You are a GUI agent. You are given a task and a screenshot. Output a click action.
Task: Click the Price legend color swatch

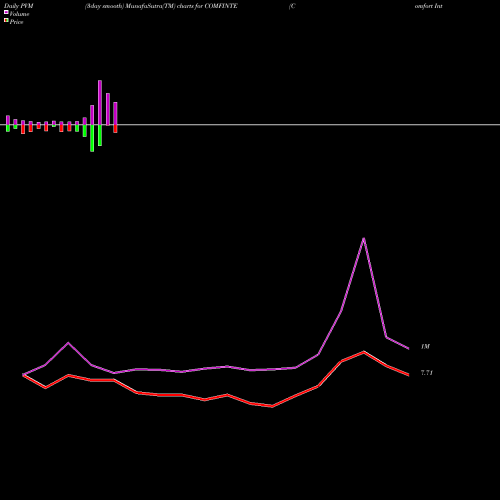6,20
